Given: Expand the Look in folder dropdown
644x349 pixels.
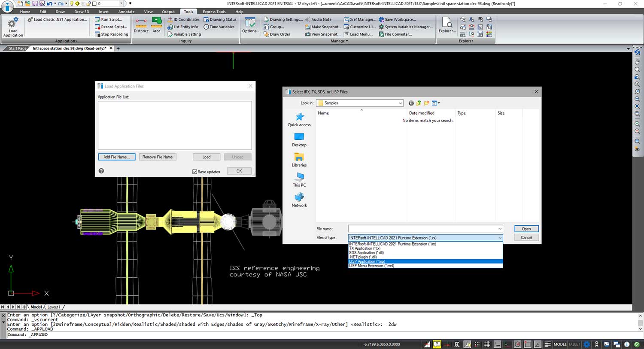Looking at the screenshot, I should [400, 103].
